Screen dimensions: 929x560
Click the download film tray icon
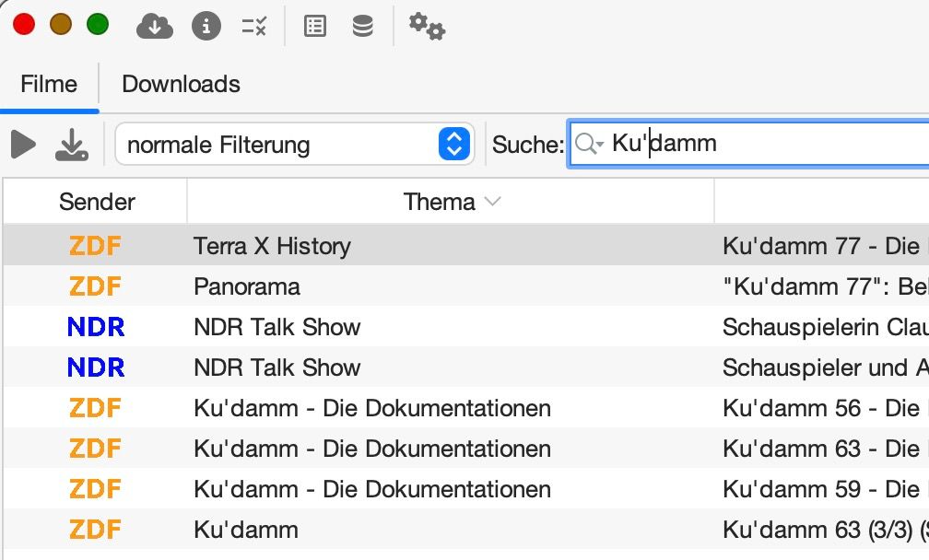click(x=72, y=144)
